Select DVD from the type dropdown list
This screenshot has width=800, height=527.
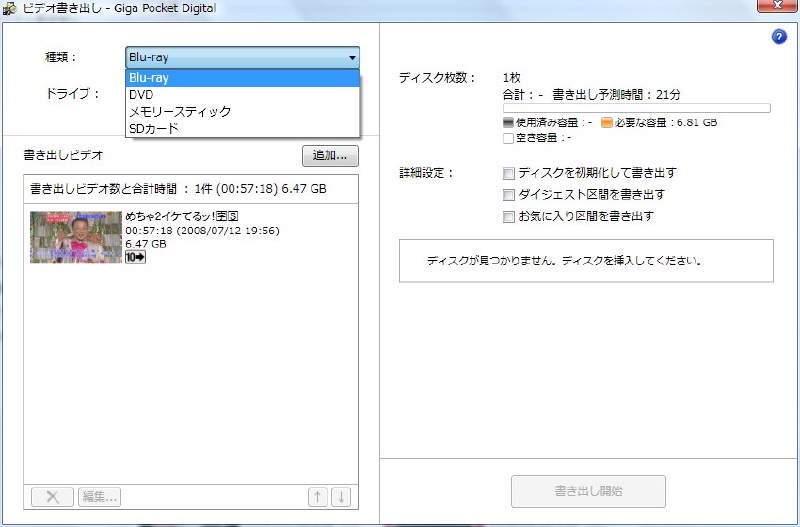click(x=141, y=95)
